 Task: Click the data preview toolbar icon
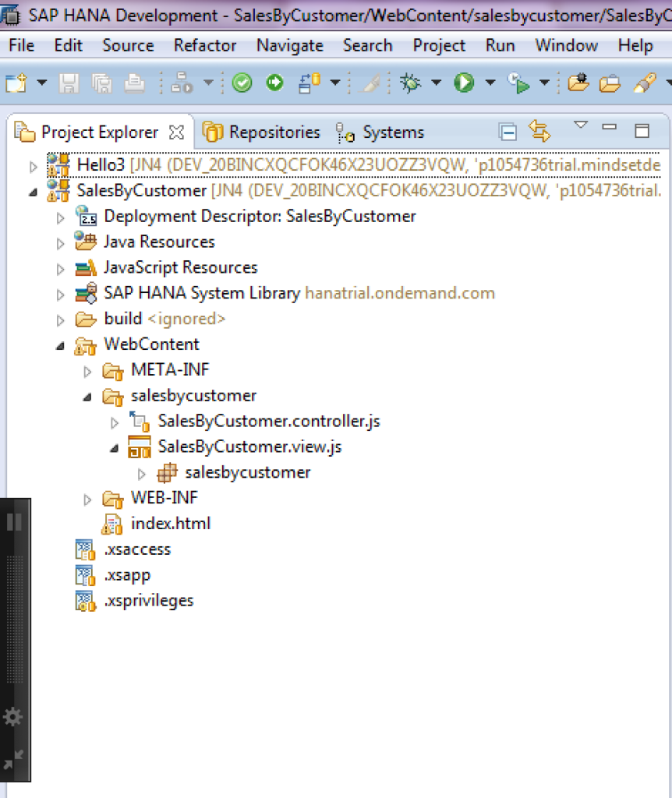tap(309, 83)
